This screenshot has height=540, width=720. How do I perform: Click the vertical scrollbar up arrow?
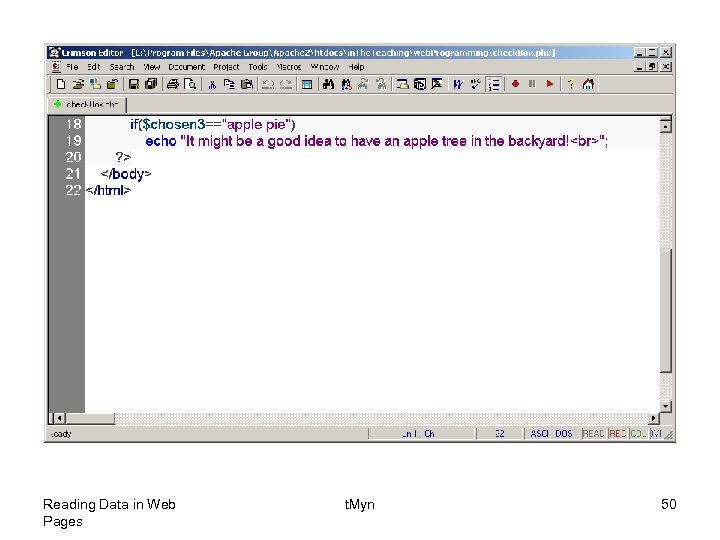pyautogui.click(x=665, y=125)
